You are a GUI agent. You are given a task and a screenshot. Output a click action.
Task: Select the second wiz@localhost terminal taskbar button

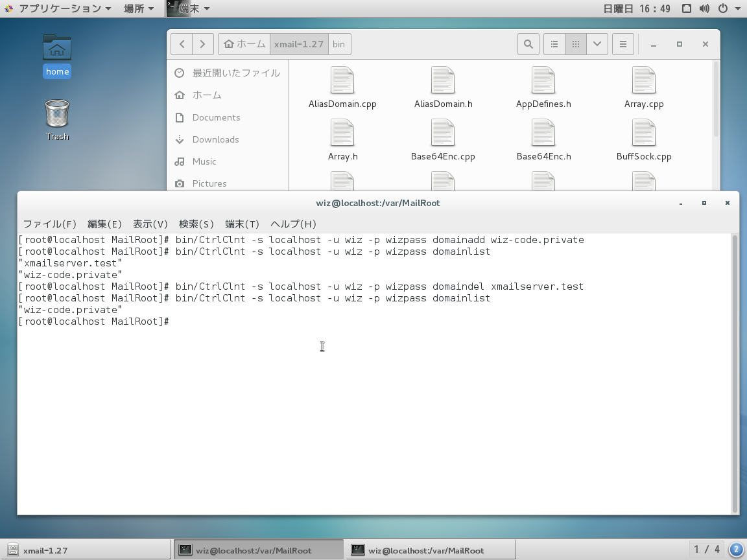tap(431, 550)
